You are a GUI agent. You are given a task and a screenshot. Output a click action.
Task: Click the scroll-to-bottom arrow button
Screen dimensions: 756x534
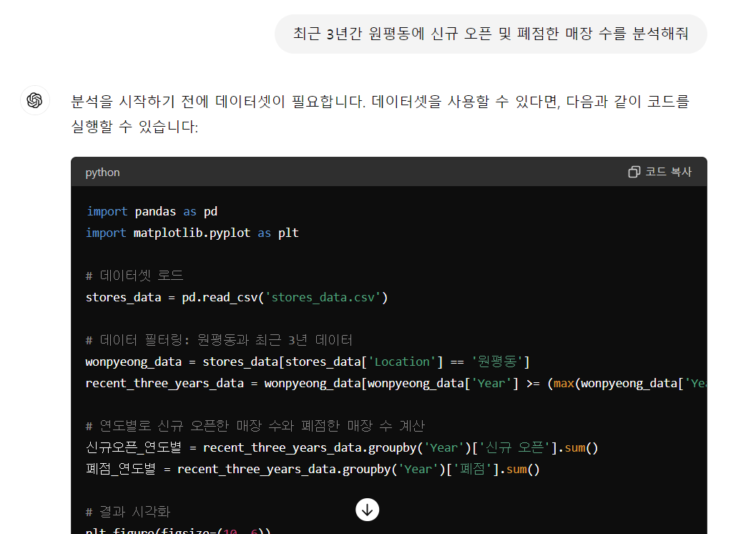coord(368,510)
